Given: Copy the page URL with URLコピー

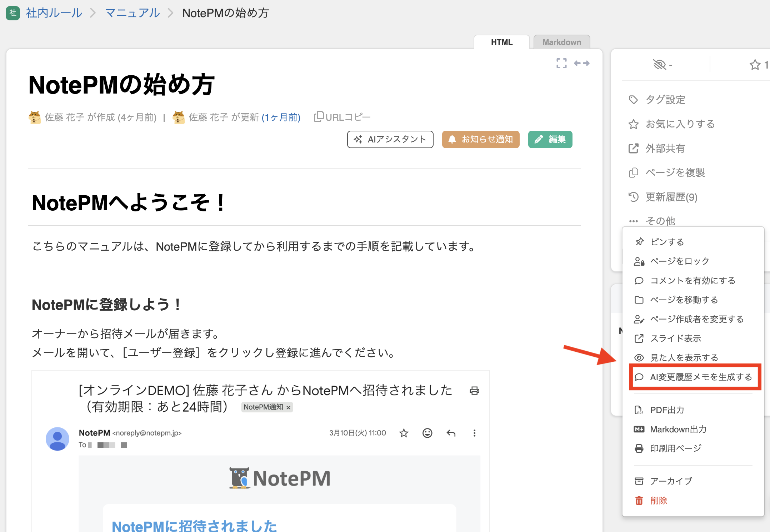Looking at the screenshot, I should click(x=342, y=117).
